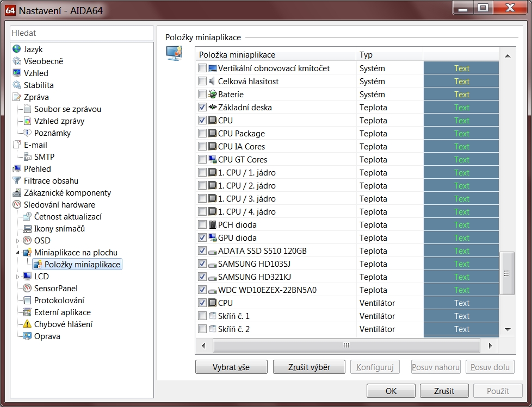Uncheck GPU dioda temperature checkbox
The width and height of the screenshot is (532, 407).
[x=202, y=237]
